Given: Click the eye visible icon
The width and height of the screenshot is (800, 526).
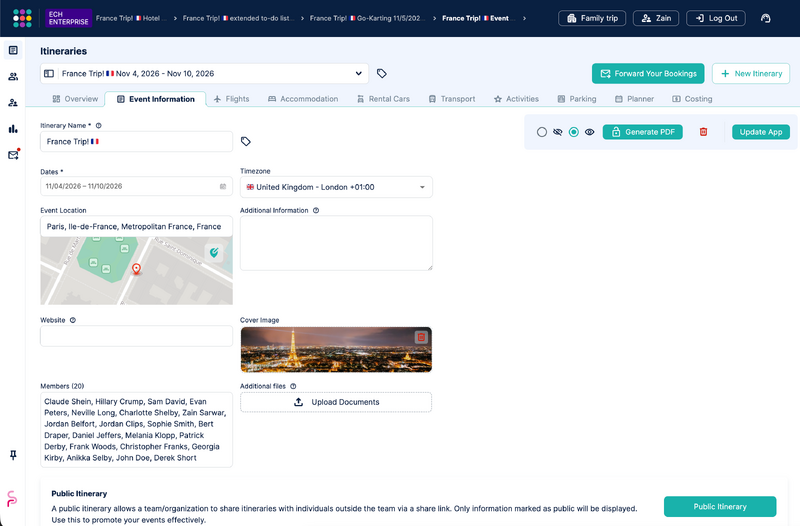Looking at the screenshot, I should (589, 132).
